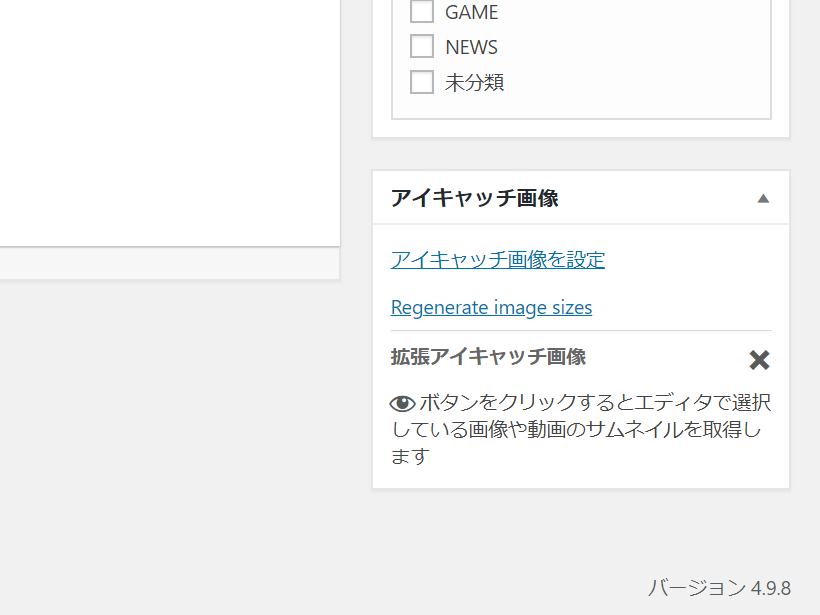The height and width of the screenshot is (615, 820).
Task: Open the アイキャッチ画像を設定 link
Action: pyautogui.click(x=497, y=259)
